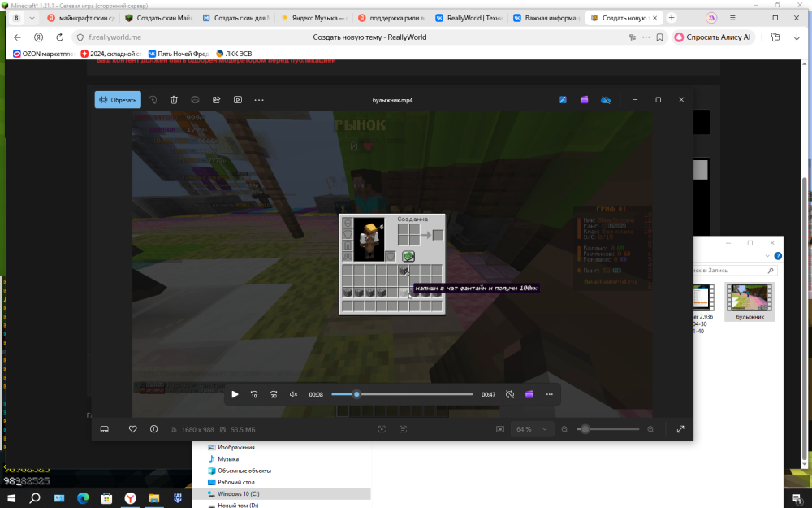
Task: Unmute the video sound
Action: 293,394
